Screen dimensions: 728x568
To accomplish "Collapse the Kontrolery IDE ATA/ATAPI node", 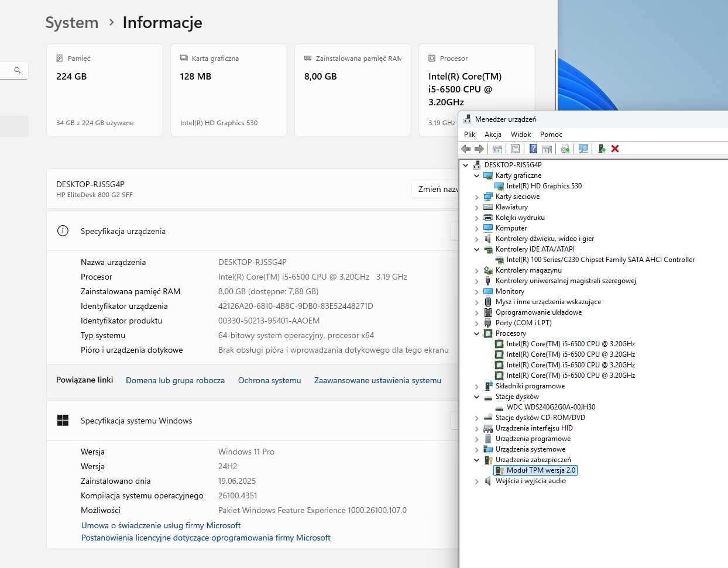I will (477, 249).
